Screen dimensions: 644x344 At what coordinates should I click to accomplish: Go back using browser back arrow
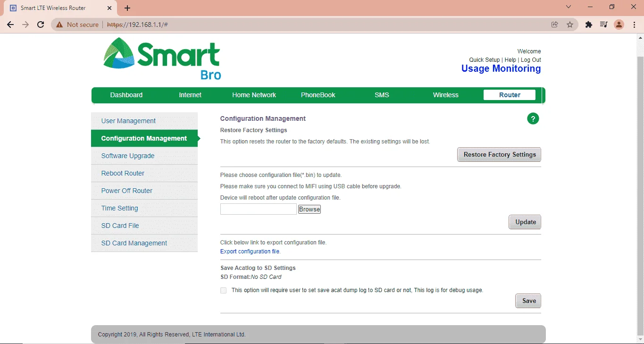[10, 25]
